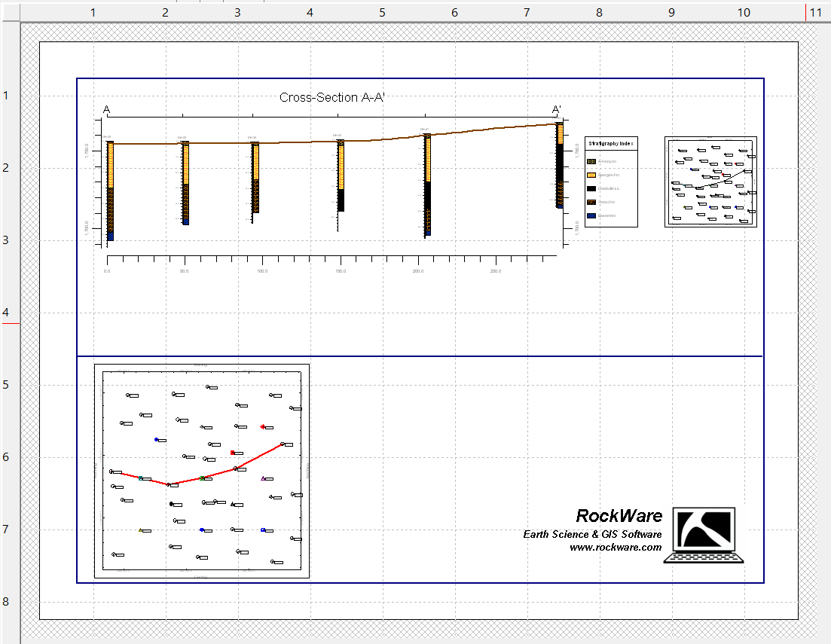Screen dimensions: 831x644
Task: Click the green square borehole on section line
Action: pos(202,478)
